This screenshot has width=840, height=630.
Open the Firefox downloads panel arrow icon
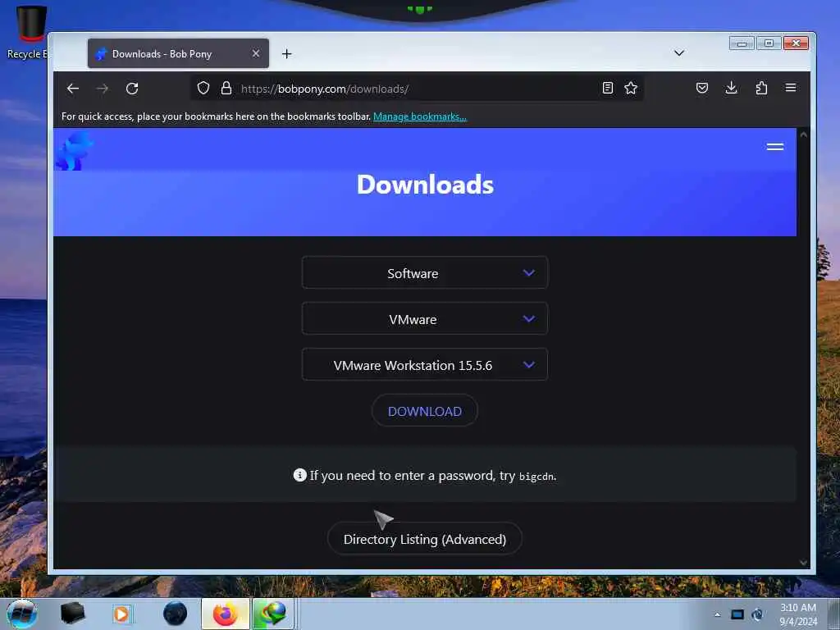(731, 88)
